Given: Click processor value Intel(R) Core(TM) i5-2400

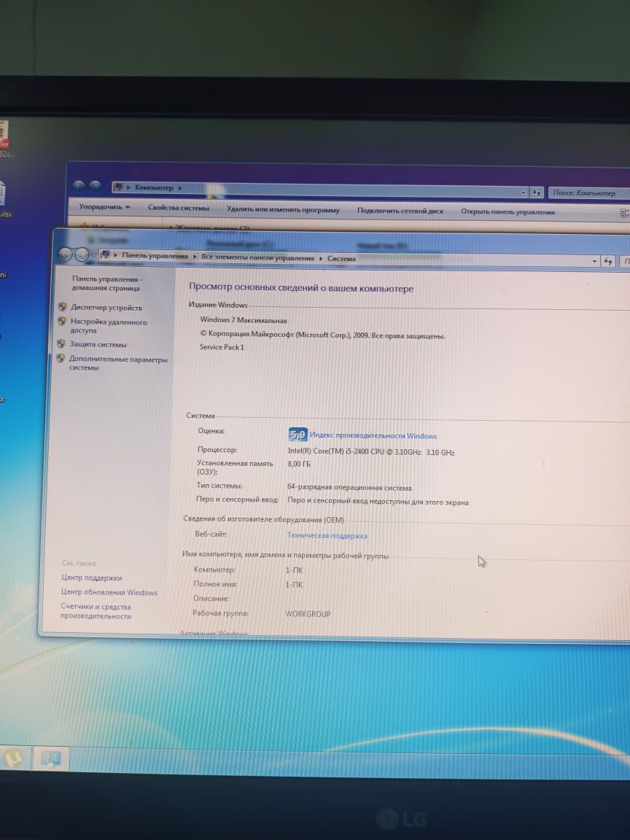Looking at the screenshot, I should pos(370,451).
